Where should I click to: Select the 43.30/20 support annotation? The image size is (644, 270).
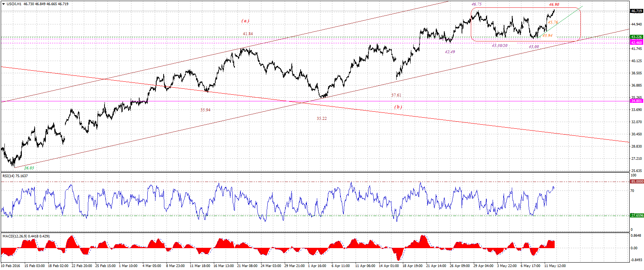[x=500, y=46]
